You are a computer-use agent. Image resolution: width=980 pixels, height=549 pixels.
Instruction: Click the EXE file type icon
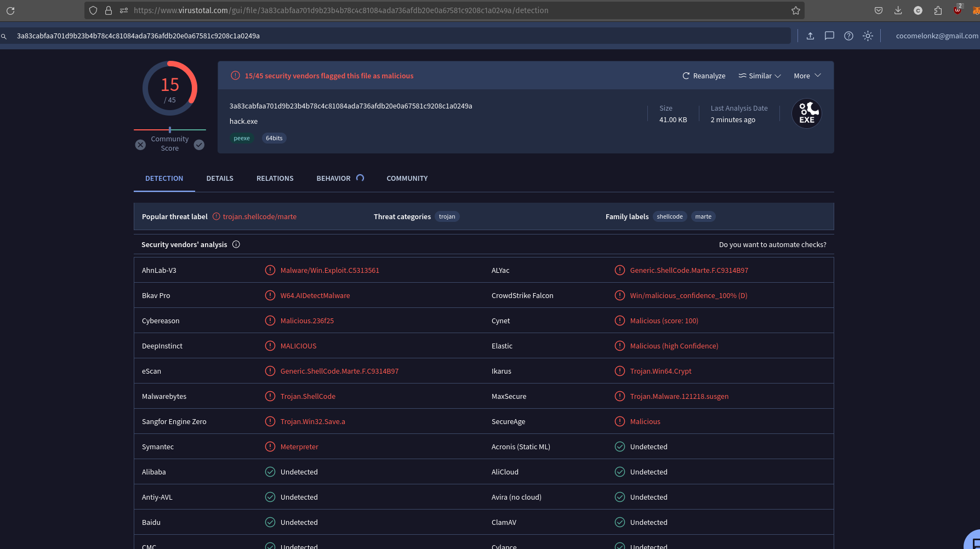(807, 113)
